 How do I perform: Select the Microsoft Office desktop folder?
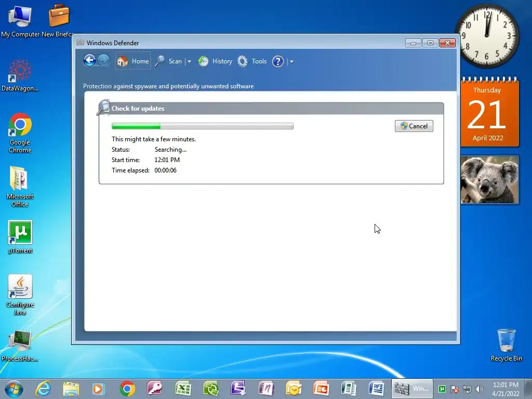[20, 187]
